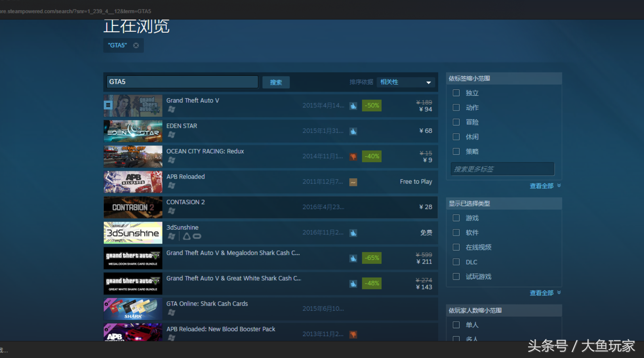Screen dimensions: 644x358
Task: Click the 搜索 search button
Action: point(276,82)
